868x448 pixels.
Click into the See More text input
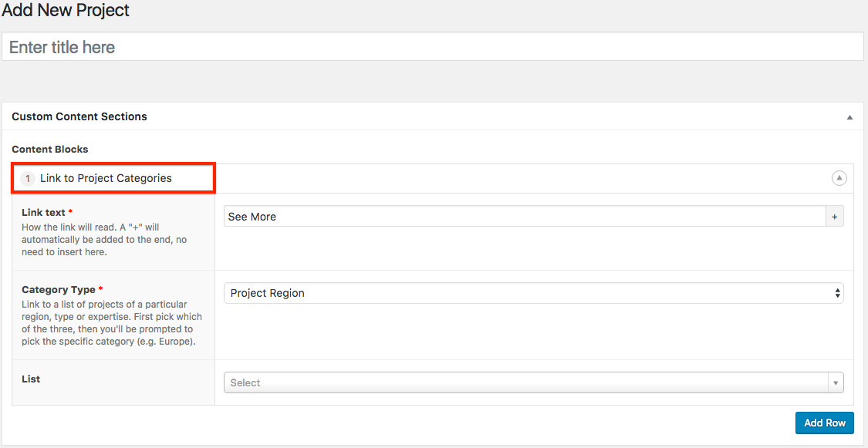click(x=525, y=217)
